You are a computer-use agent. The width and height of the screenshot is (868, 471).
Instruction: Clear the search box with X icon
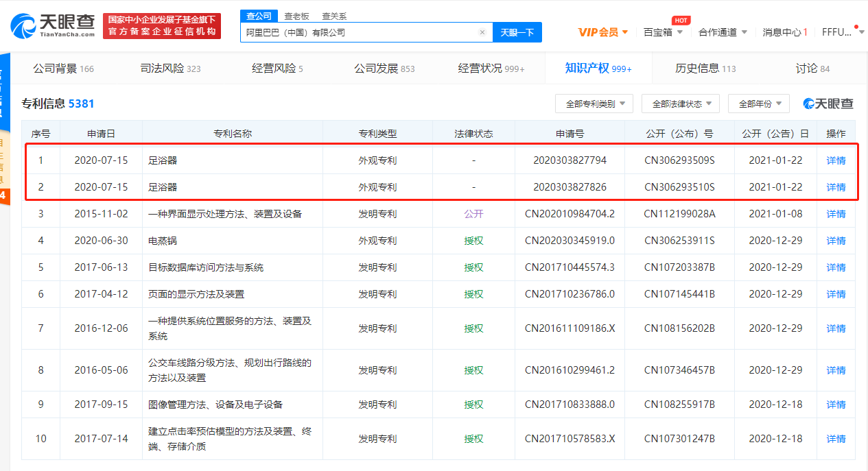coord(482,32)
